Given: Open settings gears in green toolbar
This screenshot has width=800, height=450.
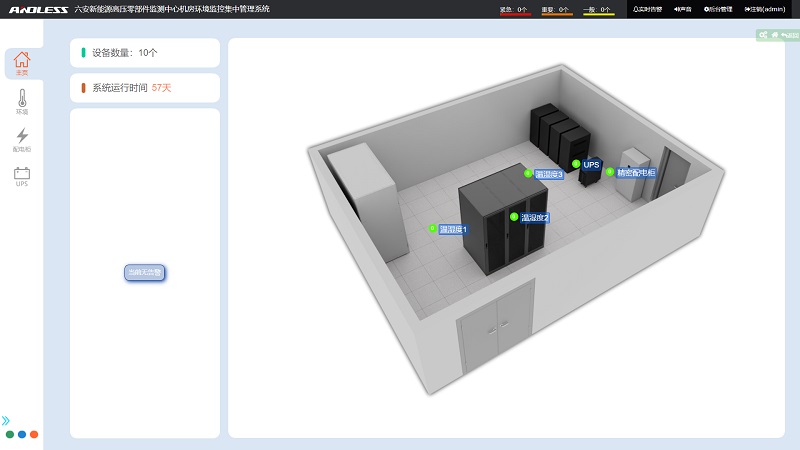Looking at the screenshot, I should (x=763, y=35).
